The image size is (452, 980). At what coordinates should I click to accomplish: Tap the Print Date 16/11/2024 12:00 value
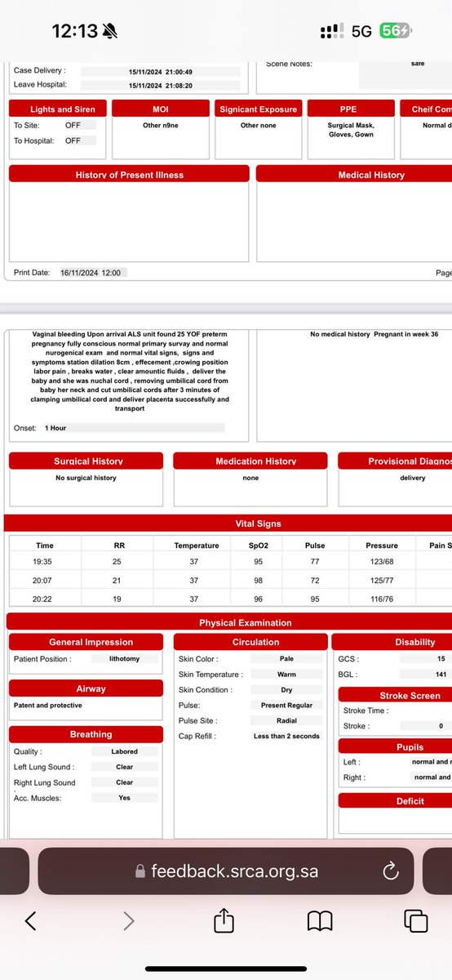[91, 273]
